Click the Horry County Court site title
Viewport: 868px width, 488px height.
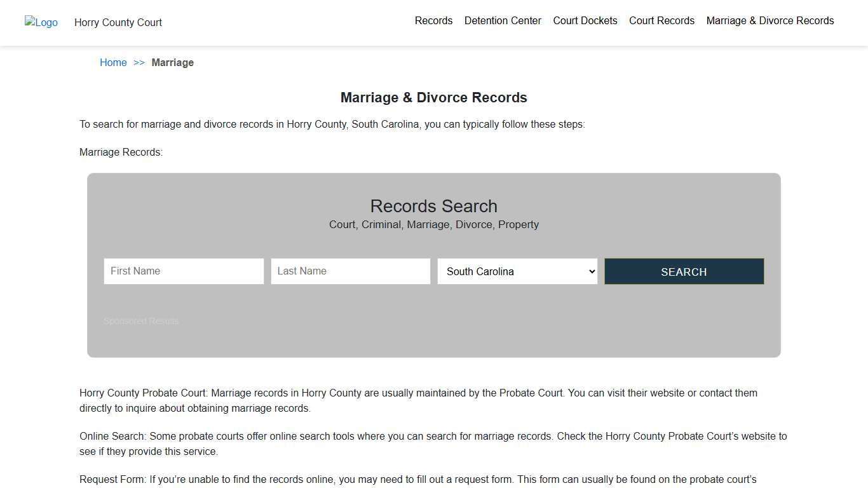tap(118, 22)
